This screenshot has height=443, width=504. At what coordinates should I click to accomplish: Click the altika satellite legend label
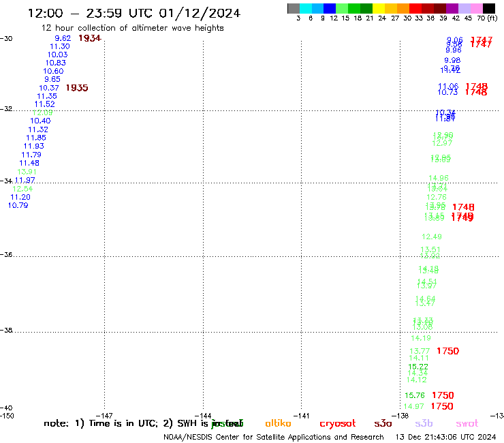[278, 423]
